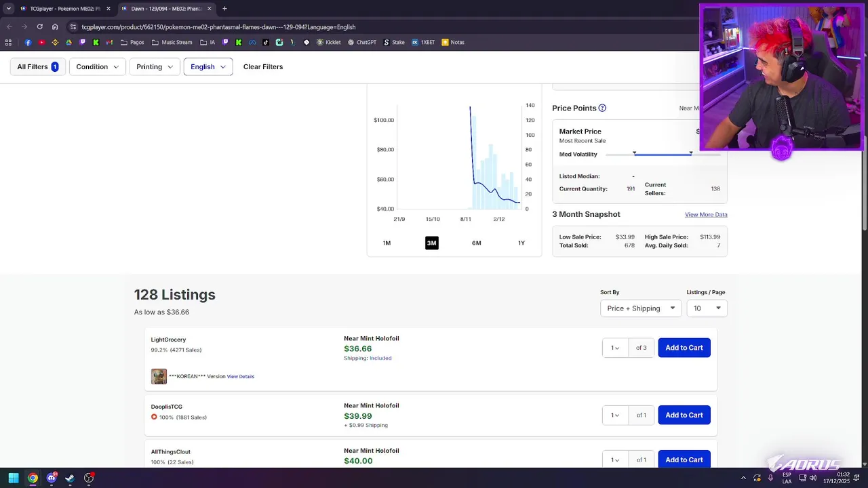Screen dimensions: 868x488
Task: Add AllThingsClout $40.00 listing to cart
Action: [x=684, y=460]
